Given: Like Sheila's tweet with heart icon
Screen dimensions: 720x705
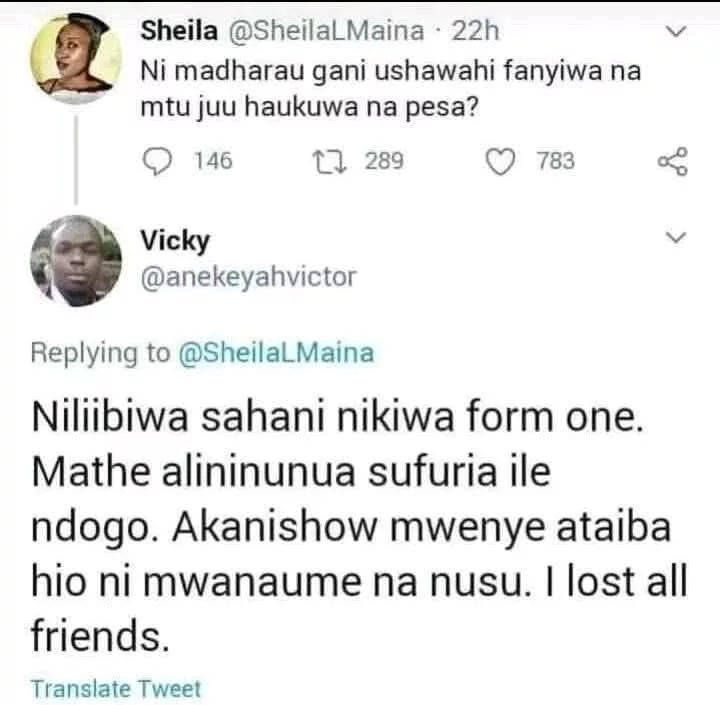Looking at the screenshot, I should click(x=500, y=162).
